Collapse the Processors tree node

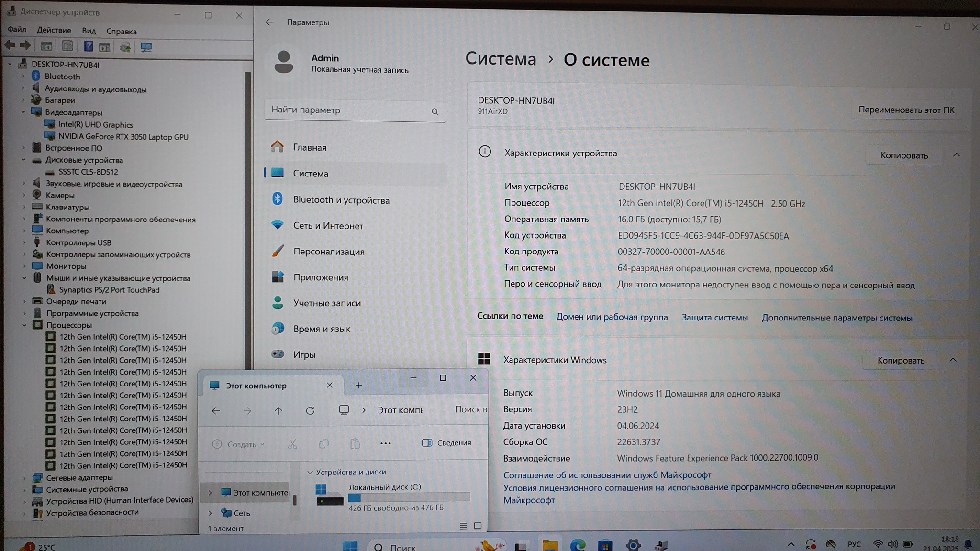(x=24, y=325)
